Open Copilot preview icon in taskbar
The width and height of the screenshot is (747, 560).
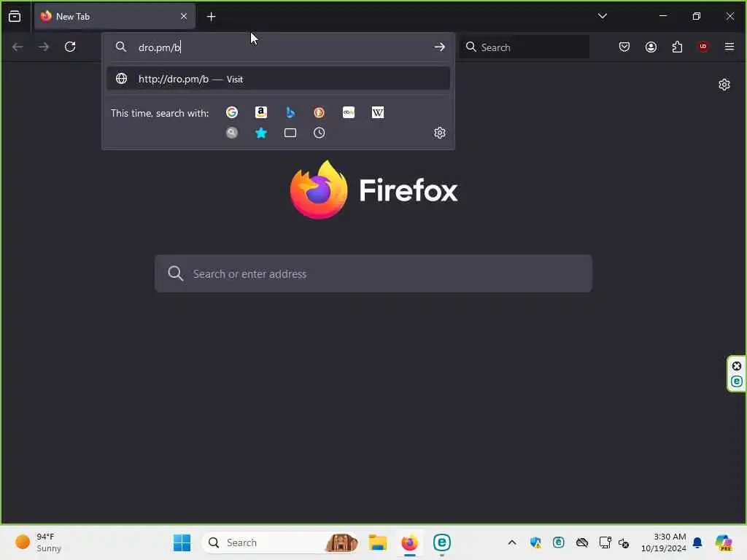point(724,542)
